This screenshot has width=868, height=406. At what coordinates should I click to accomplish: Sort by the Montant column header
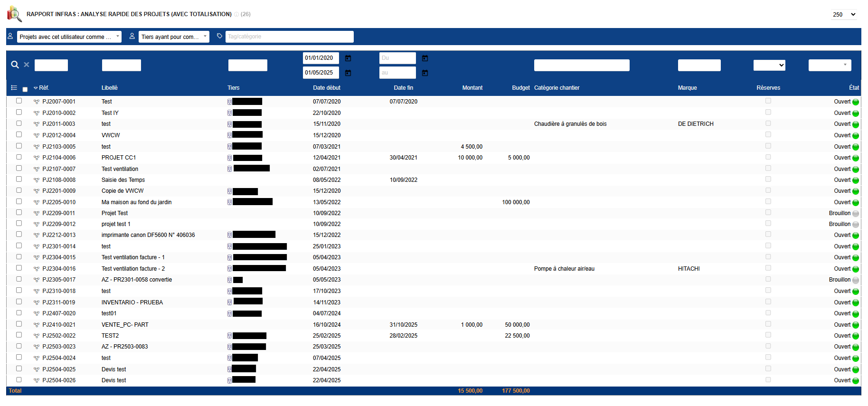[472, 88]
